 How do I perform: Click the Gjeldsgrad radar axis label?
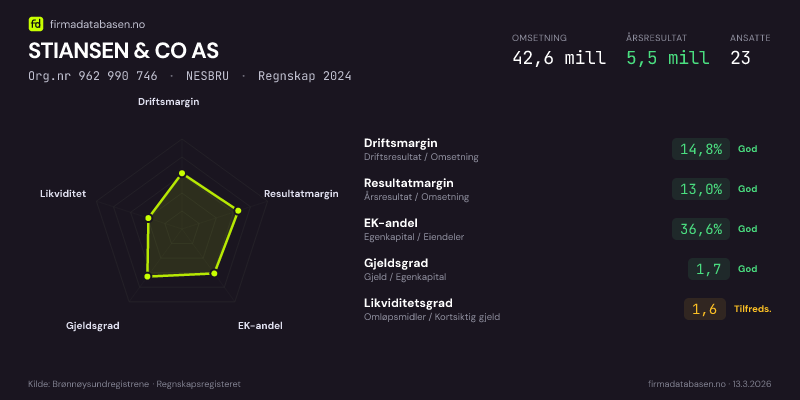[x=93, y=326]
